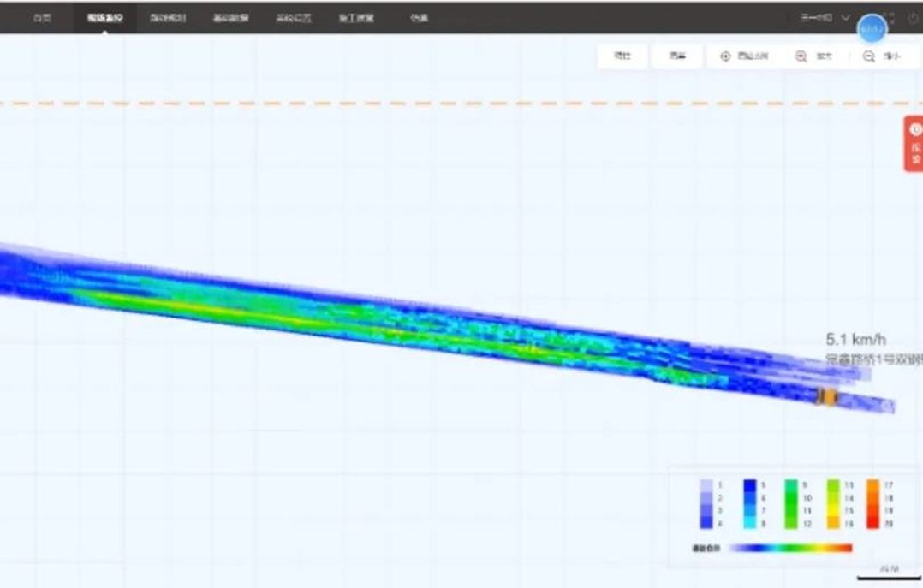Image resolution: width=923 pixels, height=588 pixels.
Task: Click the power logout icon in header
Action: click(913, 18)
